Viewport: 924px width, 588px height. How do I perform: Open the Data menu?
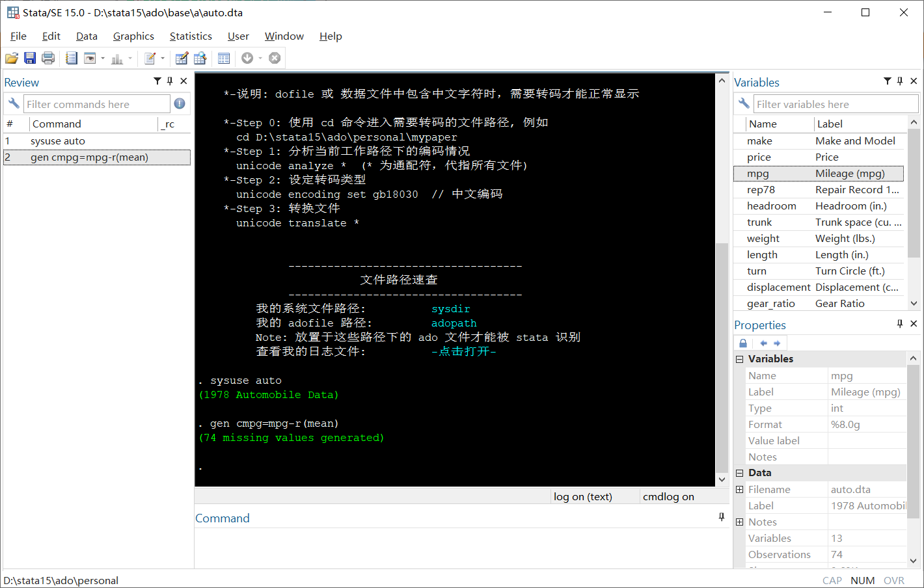(87, 36)
